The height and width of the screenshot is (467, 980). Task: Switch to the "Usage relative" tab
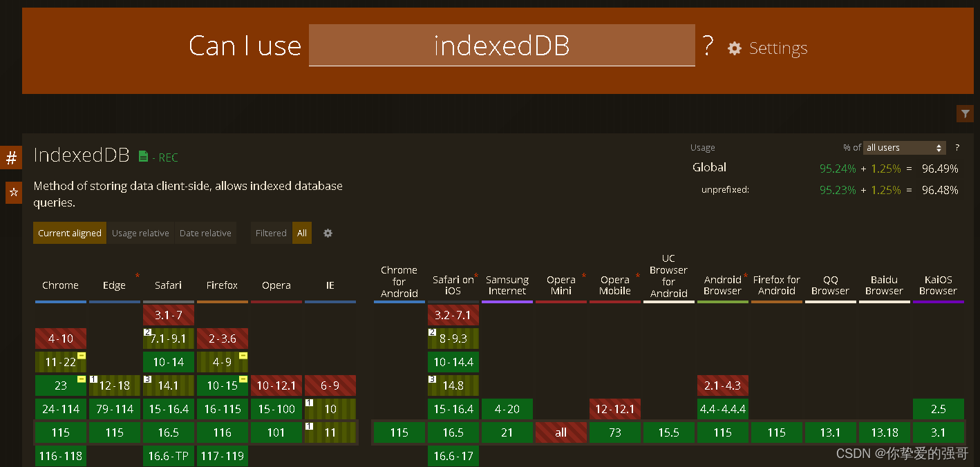point(140,233)
